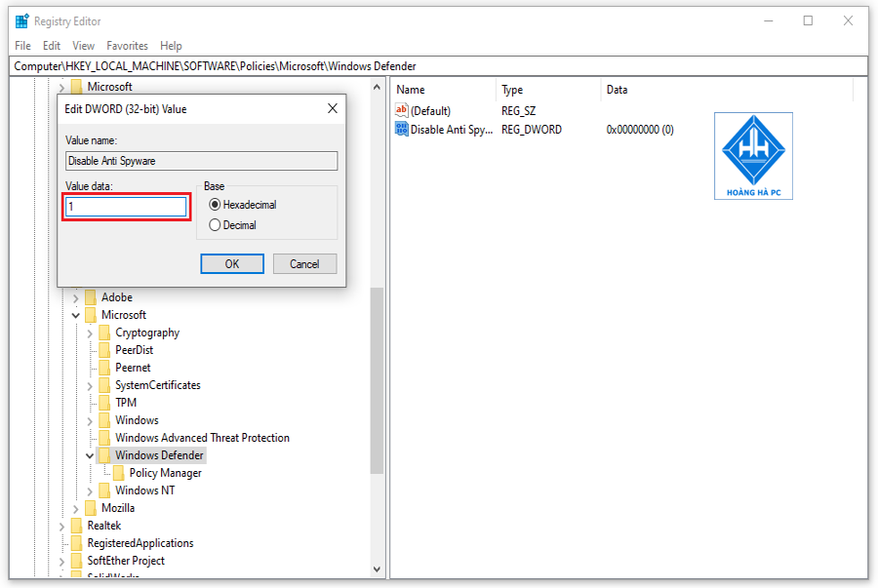
Task: Expand the Windows NT tree node
Action: [x=90, y=491]
